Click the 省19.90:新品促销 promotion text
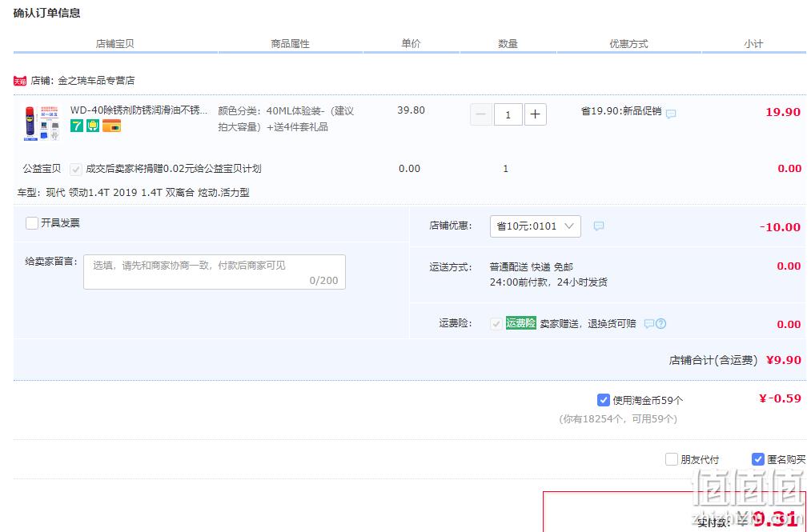This screenshot has width=811, height=532. [x=621, y=111]
